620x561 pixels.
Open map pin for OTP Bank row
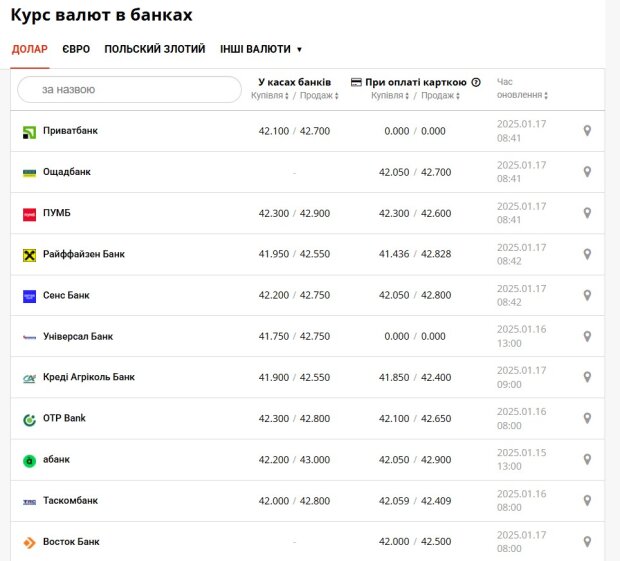587,418
